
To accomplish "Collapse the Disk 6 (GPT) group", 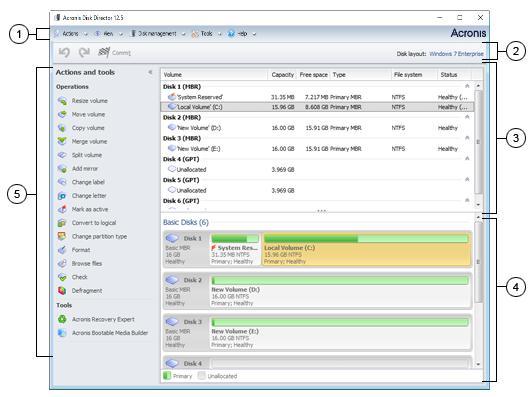I will point(467,200).
